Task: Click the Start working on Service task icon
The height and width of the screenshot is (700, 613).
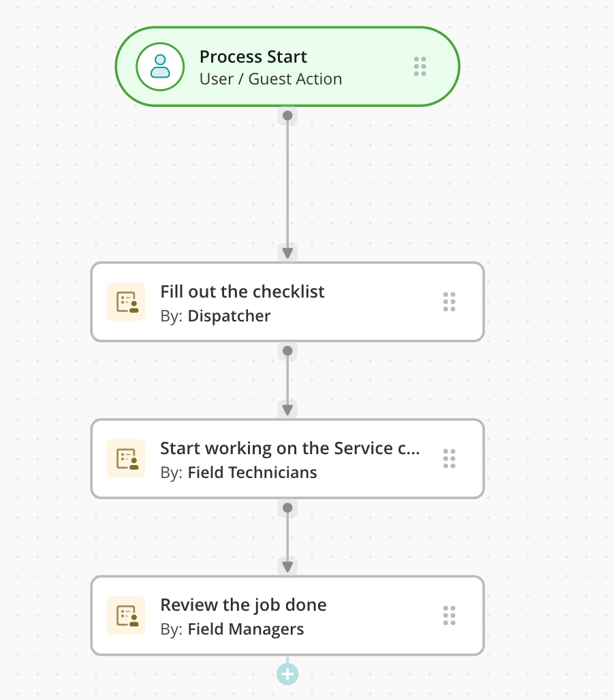Action: pos(126,458)
